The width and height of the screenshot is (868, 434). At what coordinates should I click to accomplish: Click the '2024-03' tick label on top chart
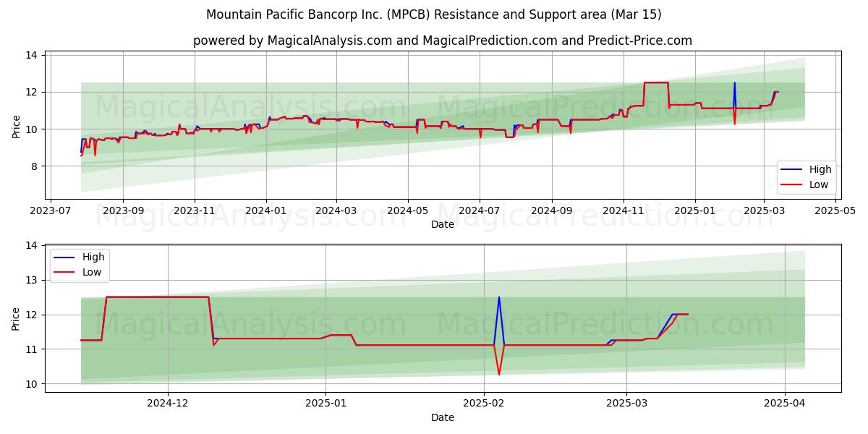click(336, 210)
